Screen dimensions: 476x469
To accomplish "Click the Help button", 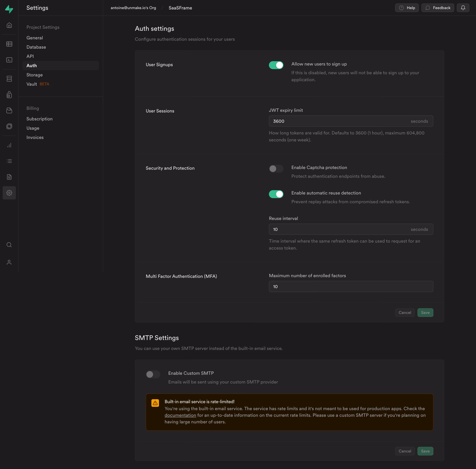I will point(407,8).
